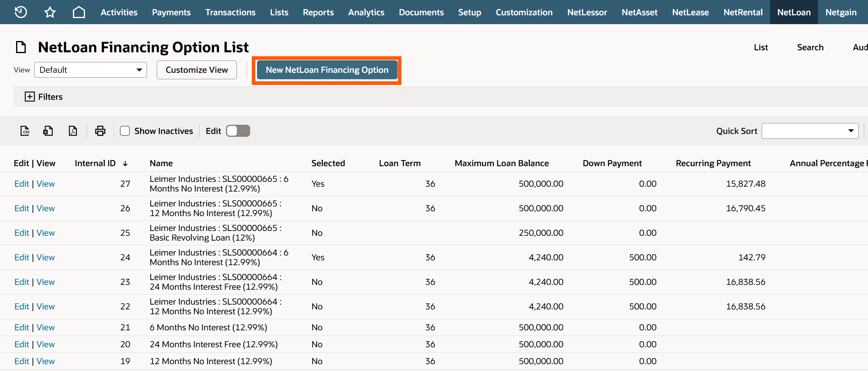Print the list with printer icon
Image resolution: width=868 pixels, height=371 pixels.
tap(100, 131)
